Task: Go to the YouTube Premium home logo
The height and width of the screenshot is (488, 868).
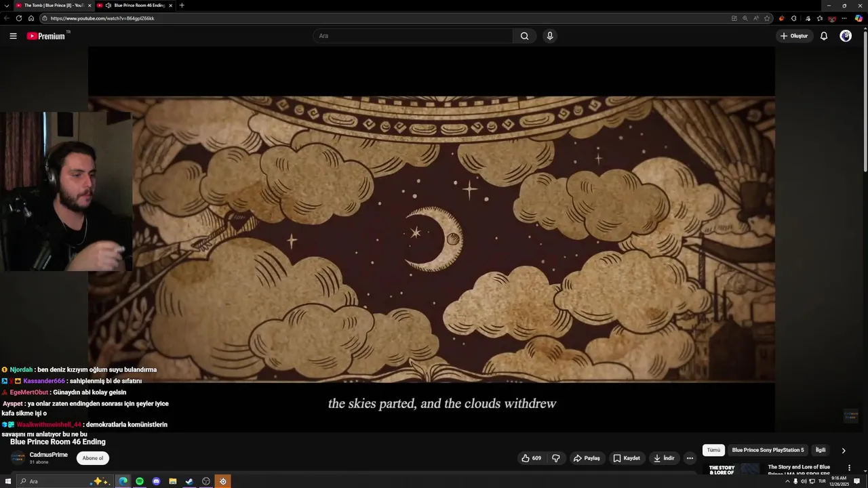Action: click(x=46, y=36)
